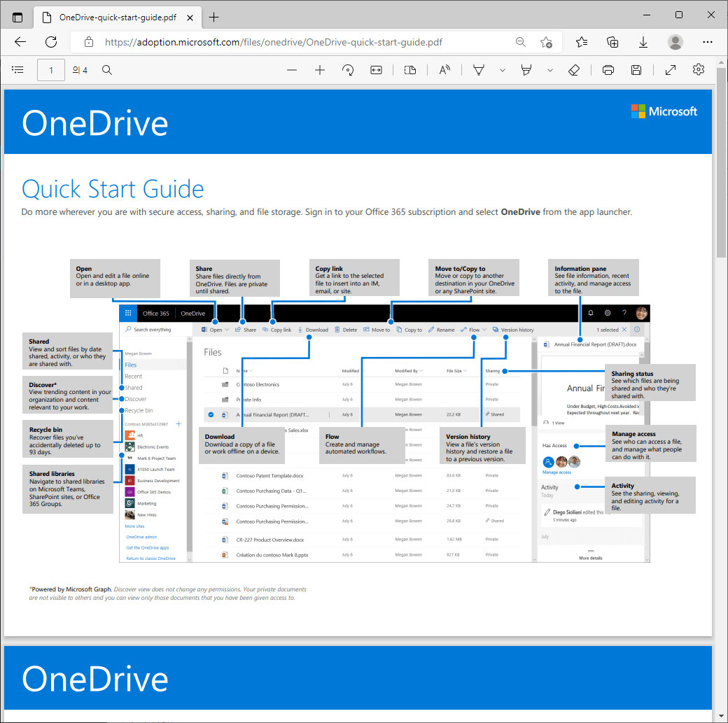Enter full screen view
This screenshot has width=728, height=723.
[671, 70]
